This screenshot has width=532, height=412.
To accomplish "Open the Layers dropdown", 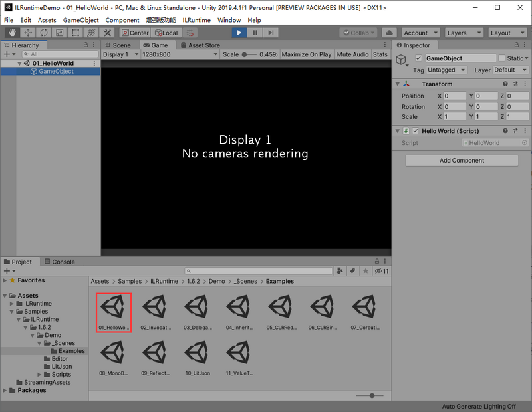I will pos(464,33).
